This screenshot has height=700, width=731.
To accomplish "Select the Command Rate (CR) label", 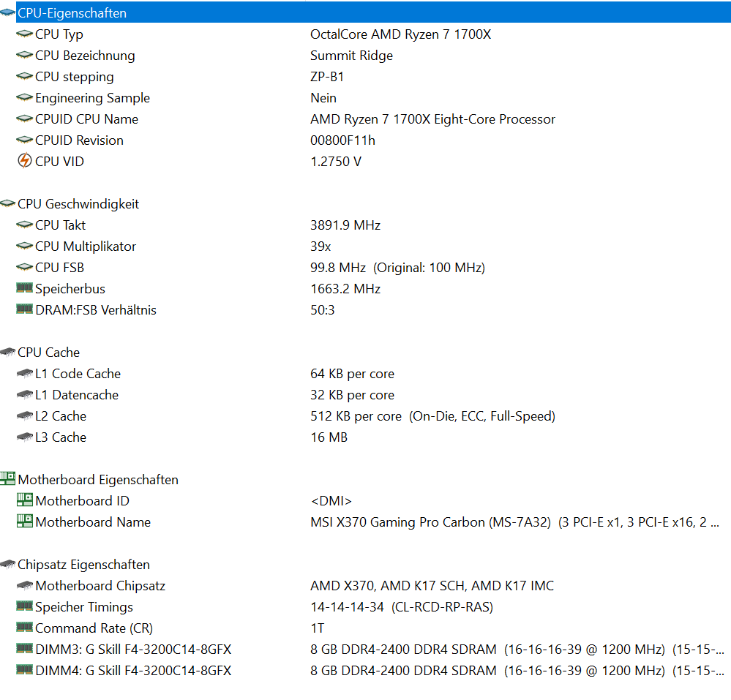I will tap(94, 628).
